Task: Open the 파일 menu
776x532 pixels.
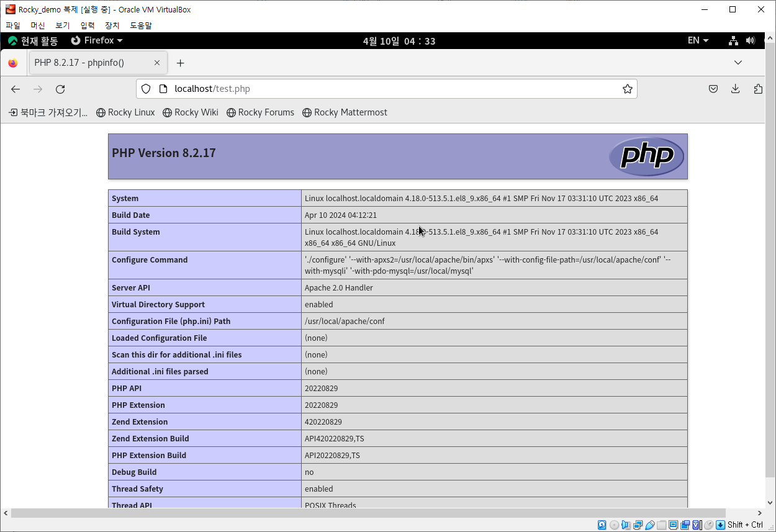Action: click(x=13, y=25)
